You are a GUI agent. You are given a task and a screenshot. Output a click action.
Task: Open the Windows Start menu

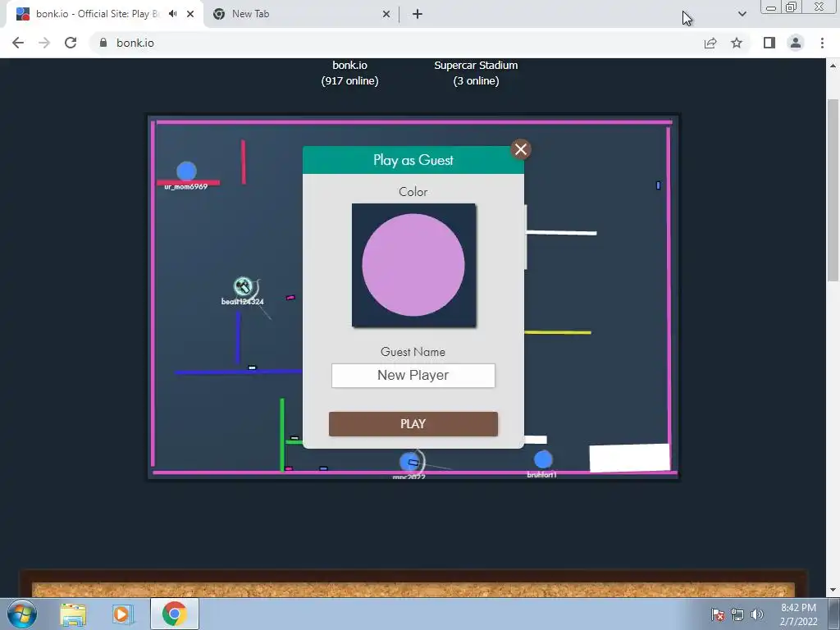click(x=22, y=614)
